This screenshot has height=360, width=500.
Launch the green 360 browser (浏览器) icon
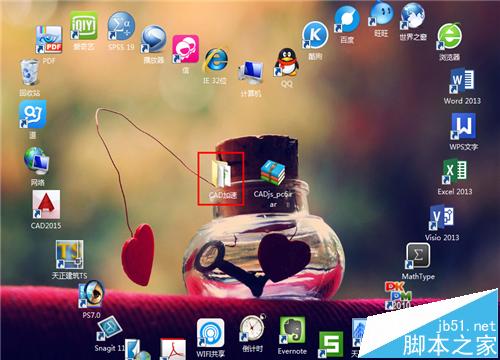449,36
